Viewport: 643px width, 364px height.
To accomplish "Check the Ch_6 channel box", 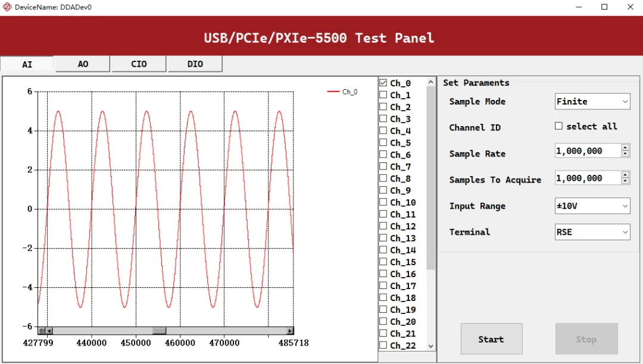I will (383, 155).
